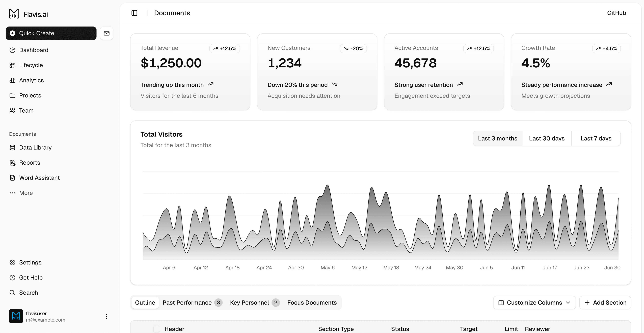This screenshot has height=333, width=644.
Task: Select Last 7 days time range
Action: [x=596, y=138]
